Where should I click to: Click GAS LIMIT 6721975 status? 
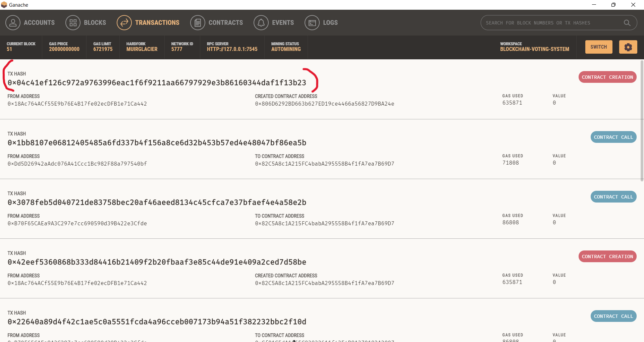(103, 47)
